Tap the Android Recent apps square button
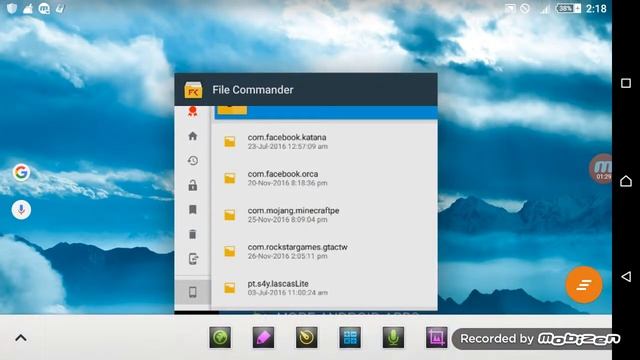The height and width of the screenshot is (360, 640). [626, 83]
